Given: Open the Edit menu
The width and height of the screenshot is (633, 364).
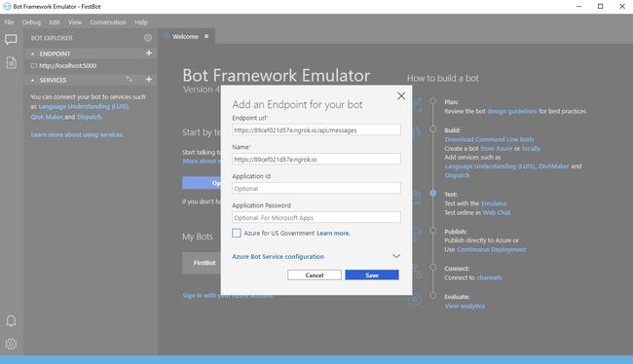Looking at the screenshot, I should (x=55, y=22).
